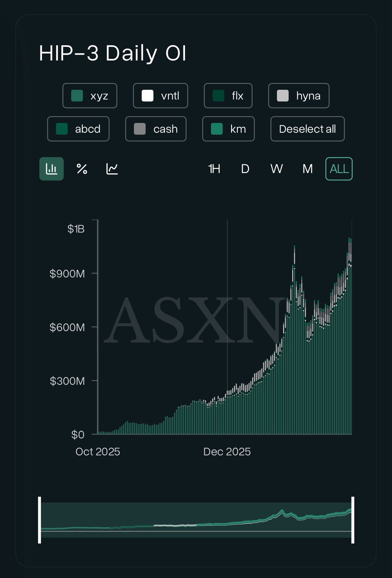
Task: Toggle the xyz series legend
Action: point(90,96)
